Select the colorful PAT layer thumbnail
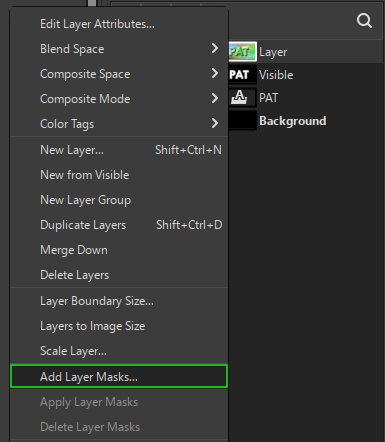 tap(243, 52)
